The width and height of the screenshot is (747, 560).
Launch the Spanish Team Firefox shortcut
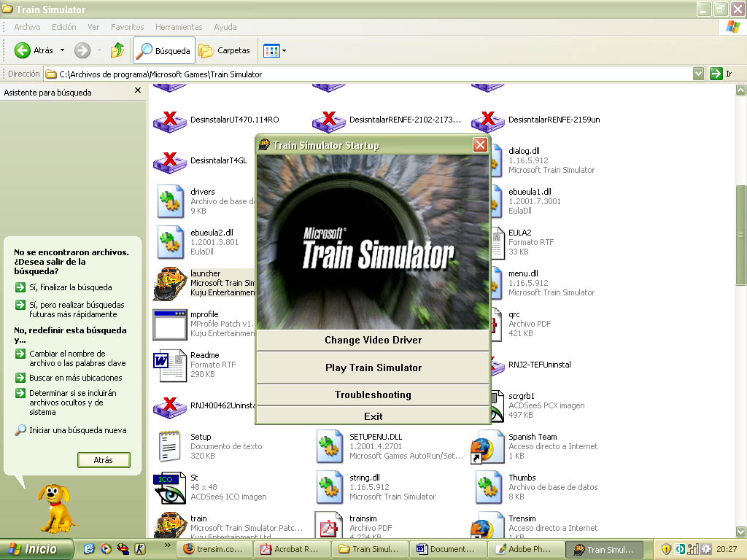click(489, 446)
